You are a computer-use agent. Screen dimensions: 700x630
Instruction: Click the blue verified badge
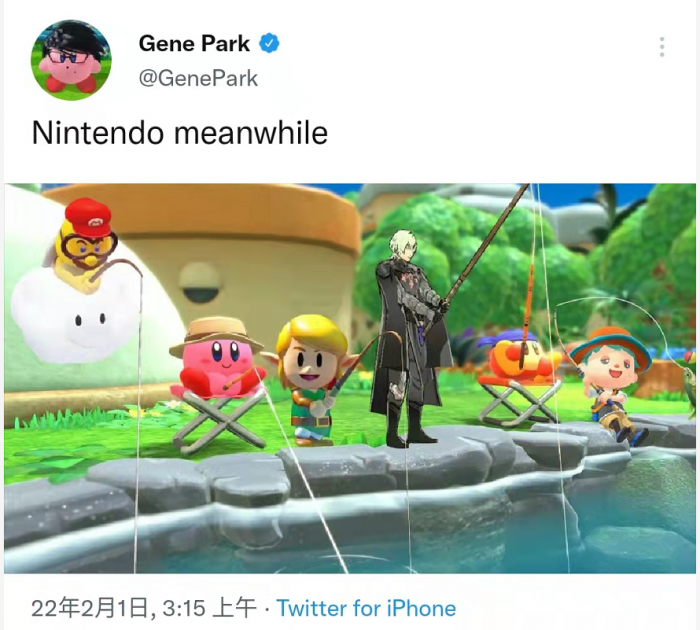point(269,43)
